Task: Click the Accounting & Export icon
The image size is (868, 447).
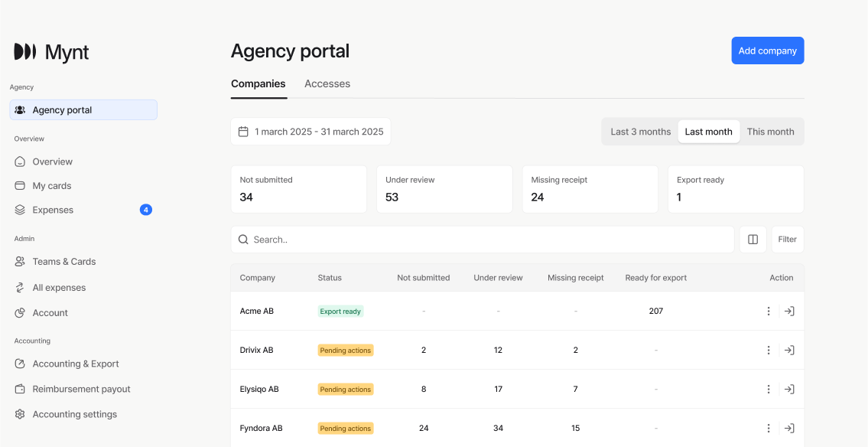Action: point(20,364)
